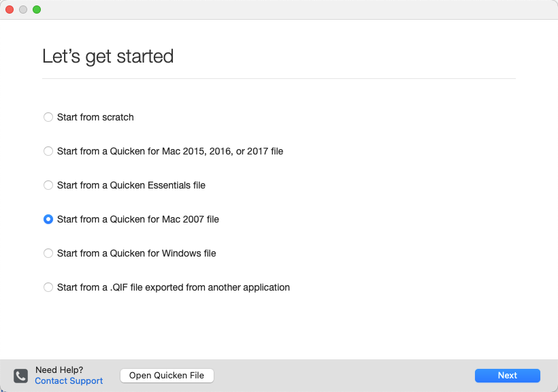The height and width of the screenshot is (392, 558).
Task: Minimize the window using the yellow button
Action: coord(22,10)
